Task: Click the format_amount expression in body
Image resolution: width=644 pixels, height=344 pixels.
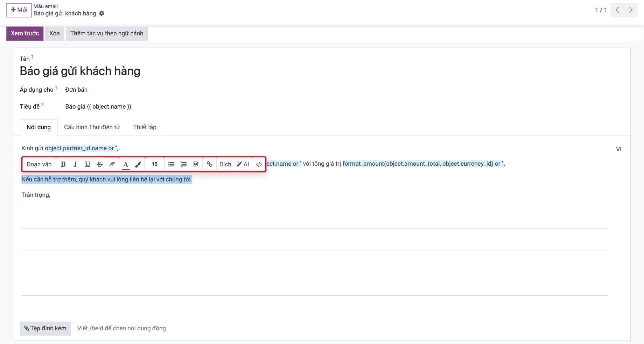Action: [423, 164]
